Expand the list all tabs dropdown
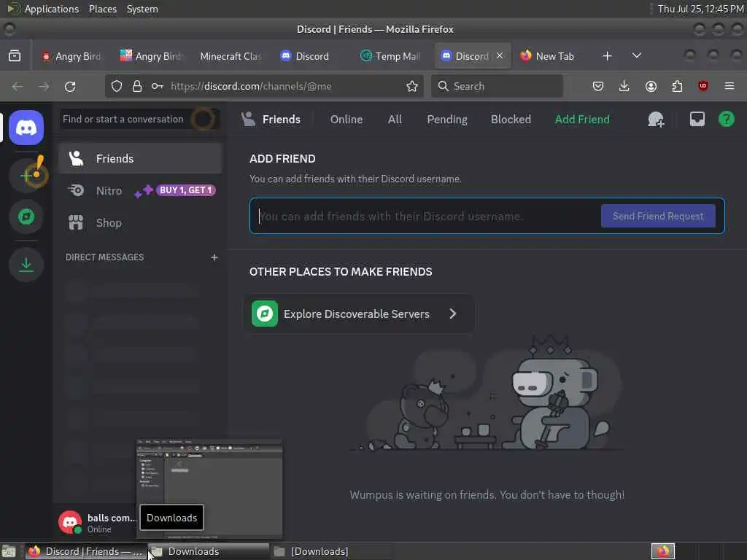The width and height of the screenshot is (747, 560). coord(636,55)
